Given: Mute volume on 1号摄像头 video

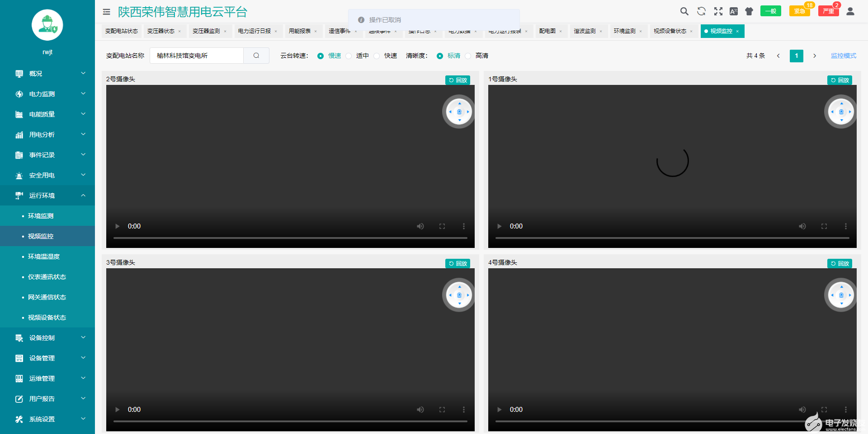Looking at the screenshot, I should tap(802, 226).
